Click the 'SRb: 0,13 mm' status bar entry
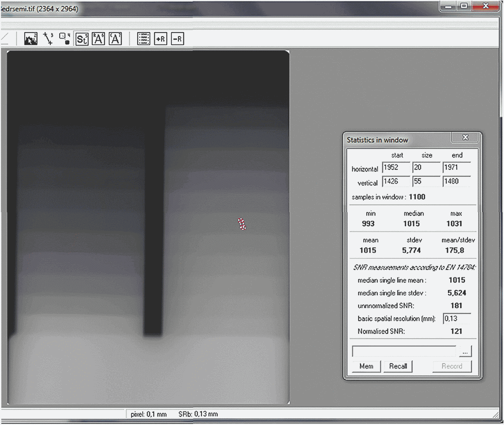The width and height of the screenshot is (504, 425). click(198, 414)
